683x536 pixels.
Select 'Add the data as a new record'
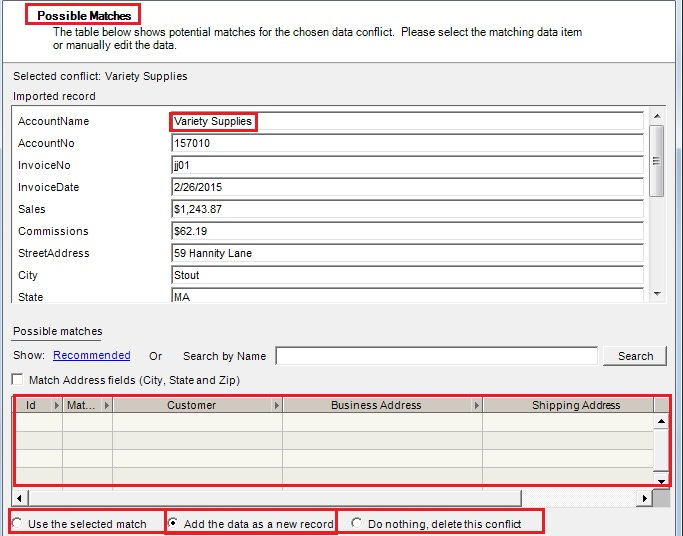click(173, 523)
